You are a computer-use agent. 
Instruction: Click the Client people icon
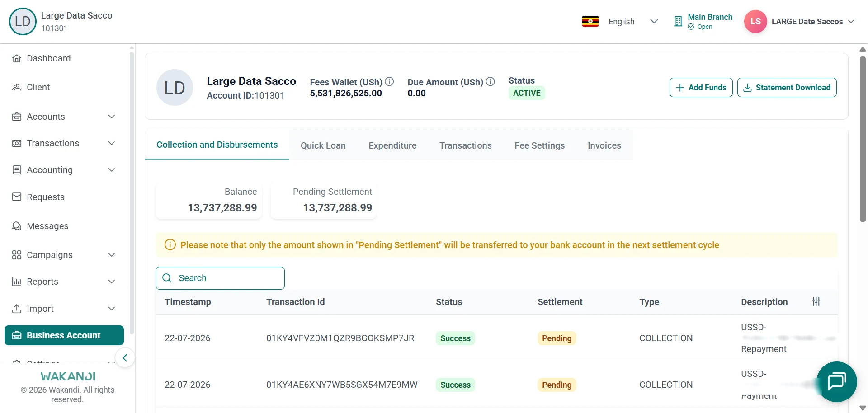tap(17, 87)
